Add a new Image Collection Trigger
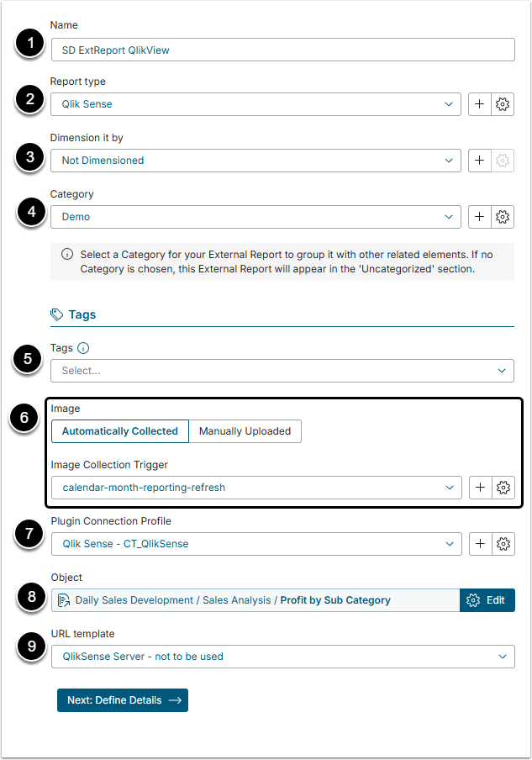Viewport: 532px width, 760px height. point(480,488)
